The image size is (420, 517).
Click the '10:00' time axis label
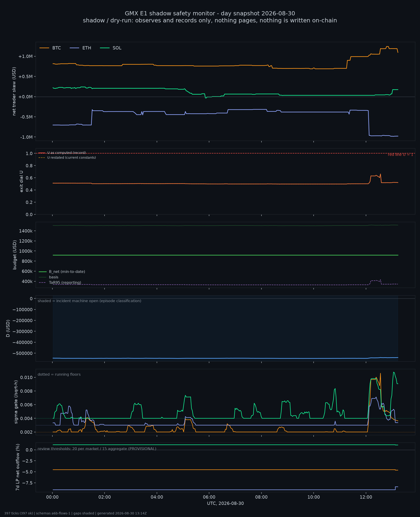click(x=314, y=497)
